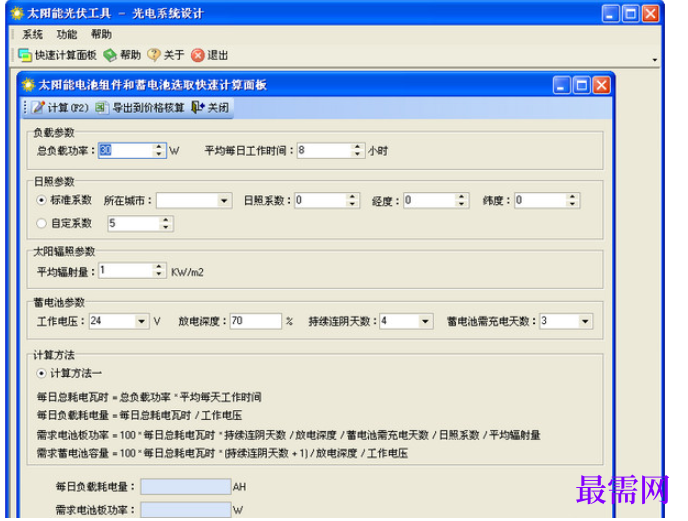This screenshot has width=688, height=521.
Task: Select the 计算方法一 radio option
Action: point(41,374)
